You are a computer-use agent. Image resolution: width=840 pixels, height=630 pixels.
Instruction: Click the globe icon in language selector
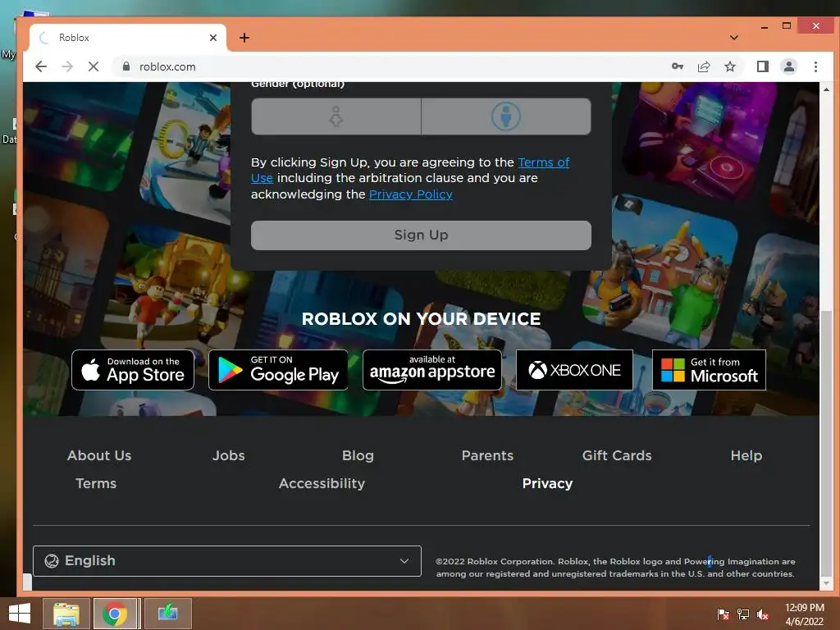tap(52, 561)
